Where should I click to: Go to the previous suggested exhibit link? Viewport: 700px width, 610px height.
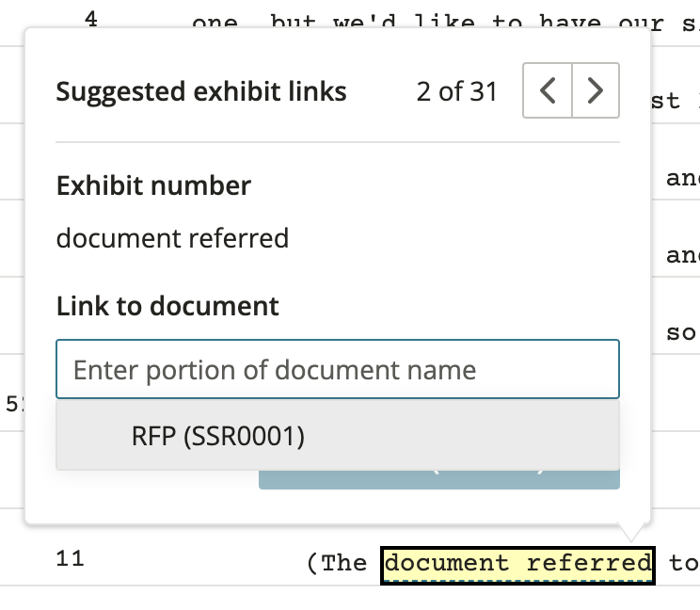click(548, 90)
